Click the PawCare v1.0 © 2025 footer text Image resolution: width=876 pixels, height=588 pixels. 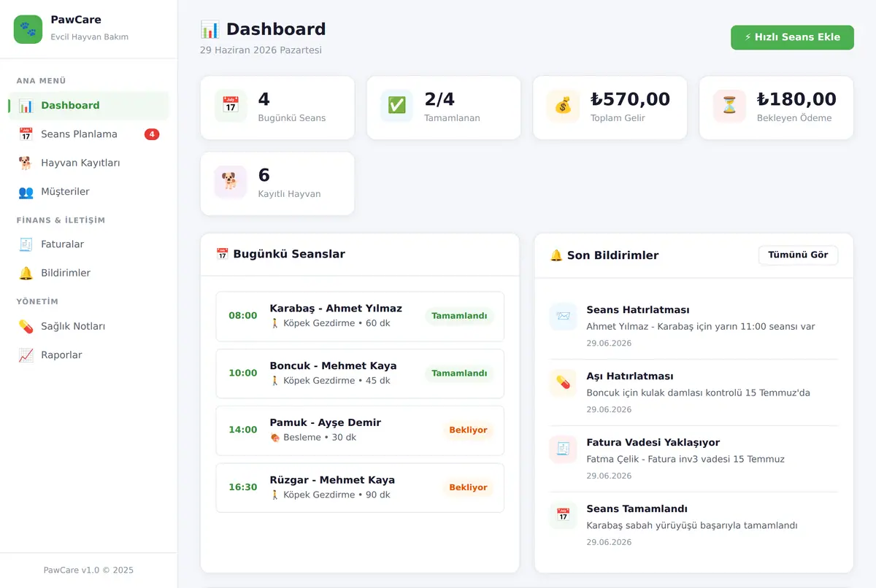(x=88, y=570)
